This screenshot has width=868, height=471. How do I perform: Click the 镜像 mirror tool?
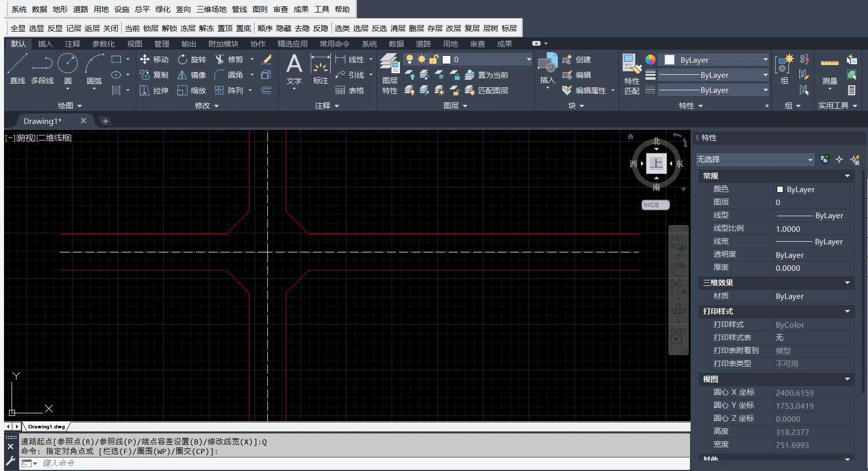(x=192, y=75)
